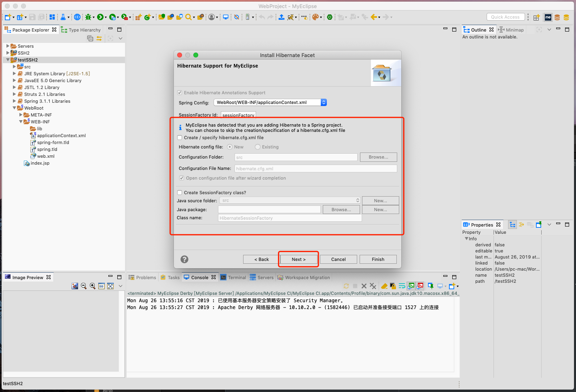Click the Fit image to window icon

tap(110, 286)
